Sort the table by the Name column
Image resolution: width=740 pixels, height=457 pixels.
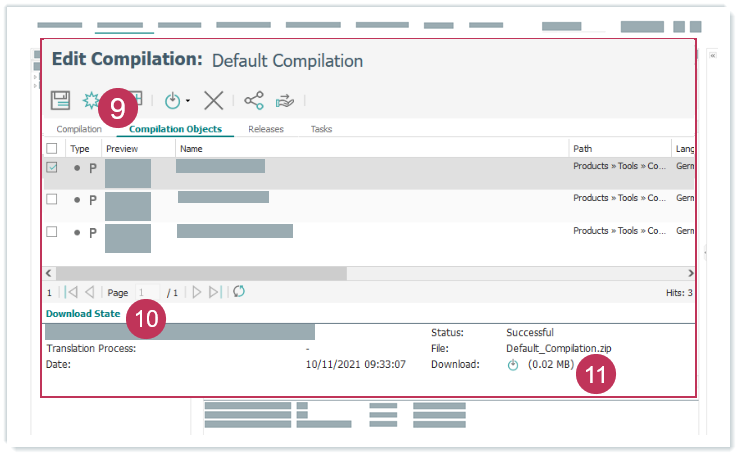click(192, 148)
